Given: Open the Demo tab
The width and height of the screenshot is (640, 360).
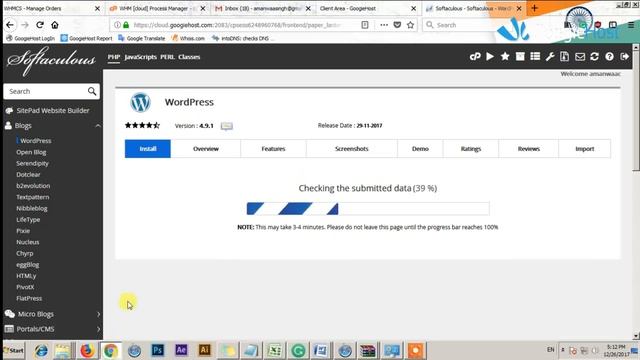Looking at the screenshot, I should pos(420,149).
